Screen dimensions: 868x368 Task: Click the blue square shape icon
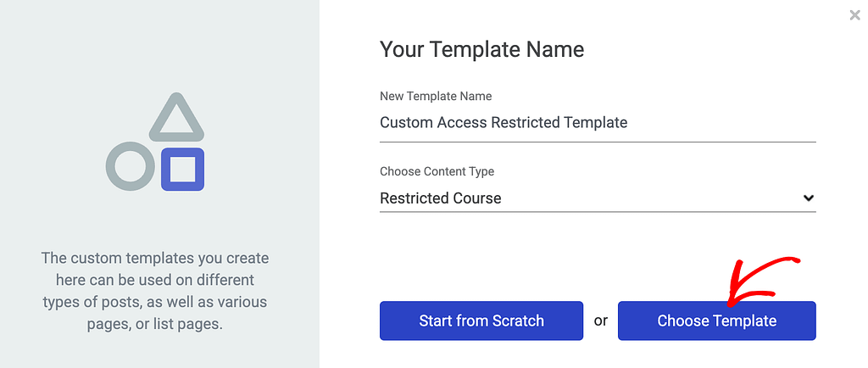point(183,170)
